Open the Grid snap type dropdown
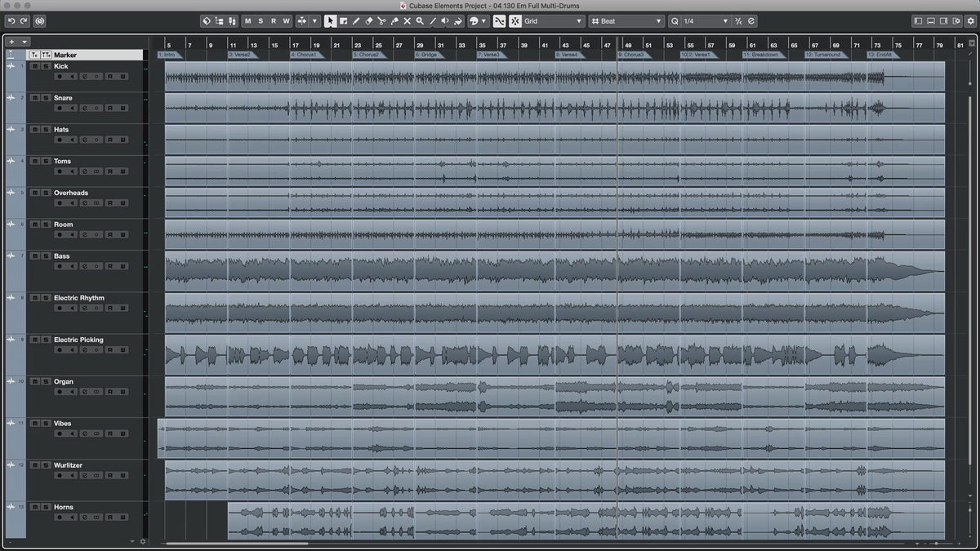980x551 pixels. point(553,21)
